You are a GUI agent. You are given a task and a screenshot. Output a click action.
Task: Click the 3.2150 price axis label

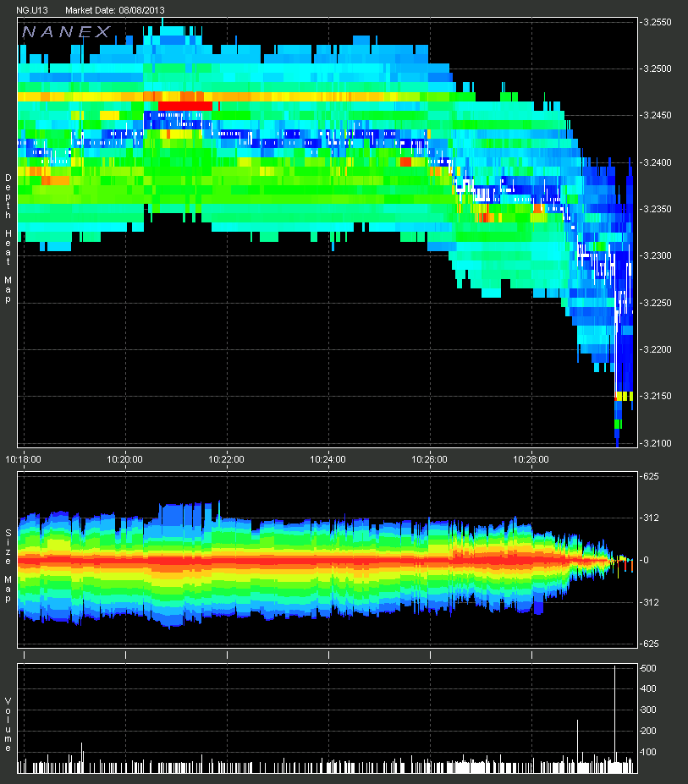coord(658,396)
